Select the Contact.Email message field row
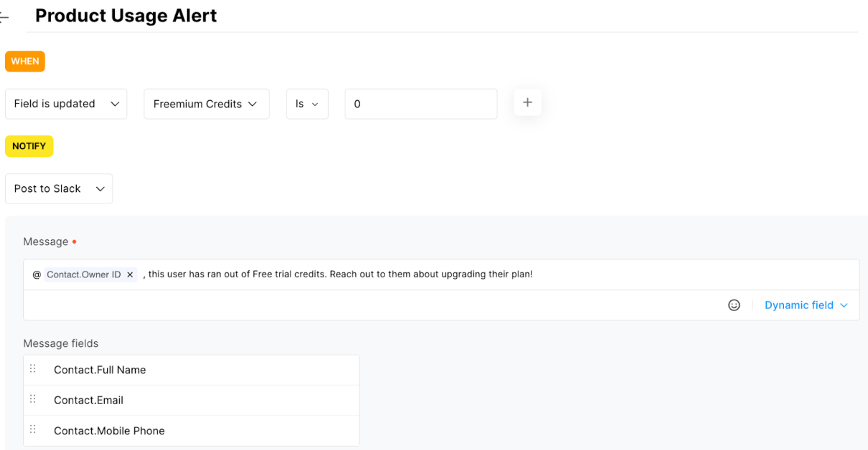The image size is (868, 450). 192,400
